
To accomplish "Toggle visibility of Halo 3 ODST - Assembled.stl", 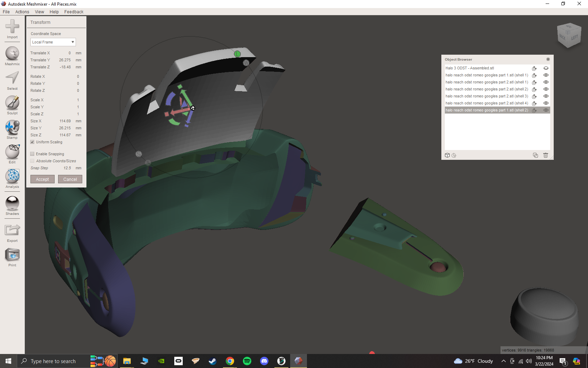I will click(546, 68).
